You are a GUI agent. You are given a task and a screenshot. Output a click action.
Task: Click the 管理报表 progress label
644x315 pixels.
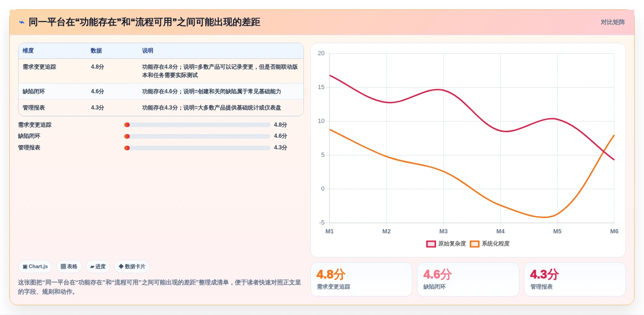(x=29, y=148)
